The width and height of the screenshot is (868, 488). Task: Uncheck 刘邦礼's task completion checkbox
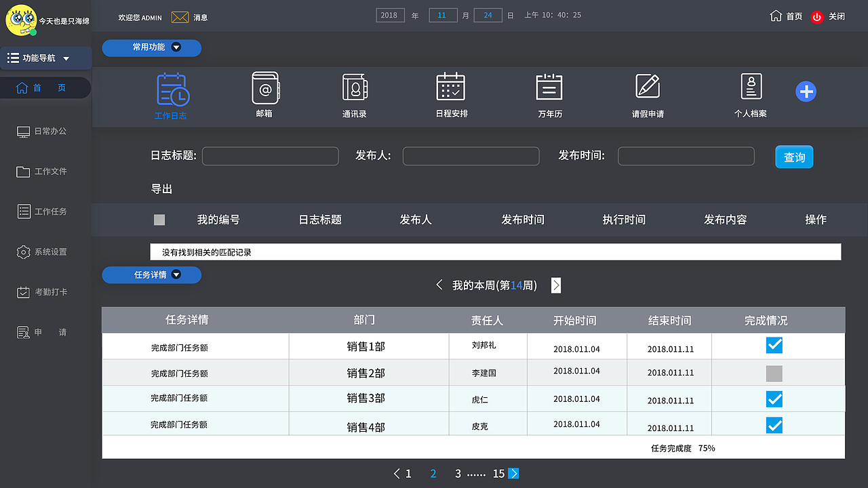click(774, 345)
